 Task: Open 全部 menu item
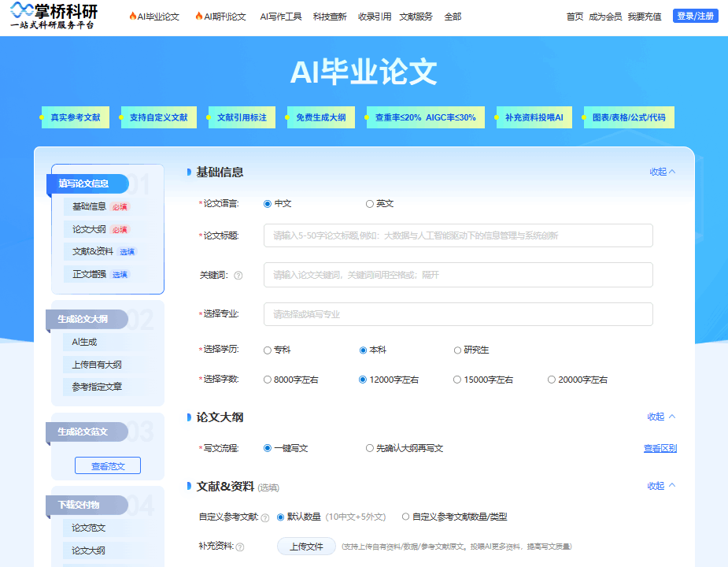point(453,17)
